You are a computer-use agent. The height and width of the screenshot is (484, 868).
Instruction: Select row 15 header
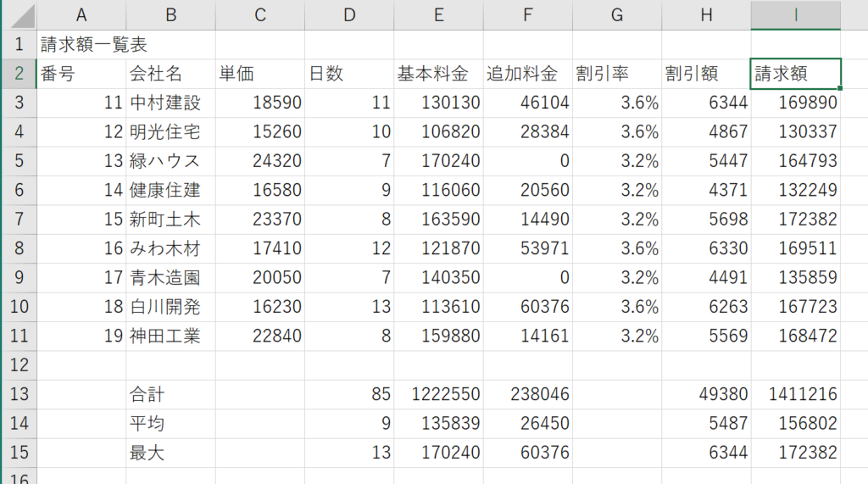coord(19,453)
